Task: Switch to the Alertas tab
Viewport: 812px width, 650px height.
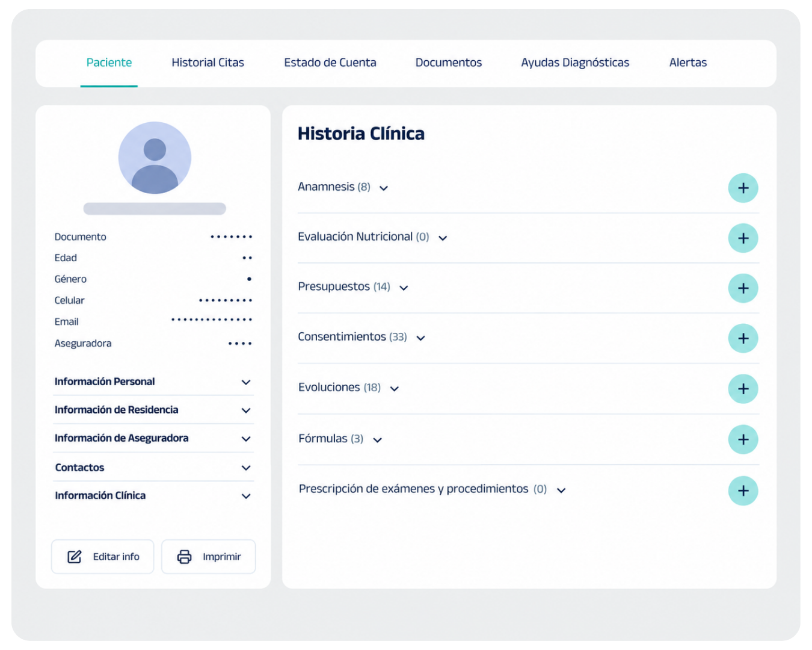Action: pos(688,63)
